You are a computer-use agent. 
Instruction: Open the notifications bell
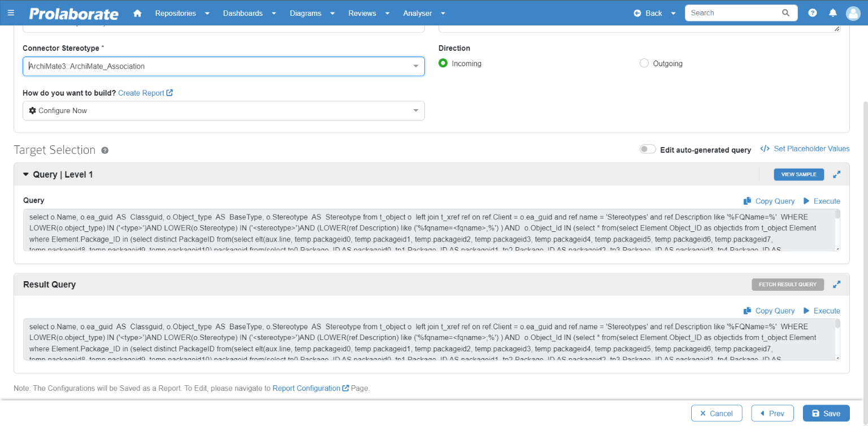pyautogui.click(x=832, y=12)
